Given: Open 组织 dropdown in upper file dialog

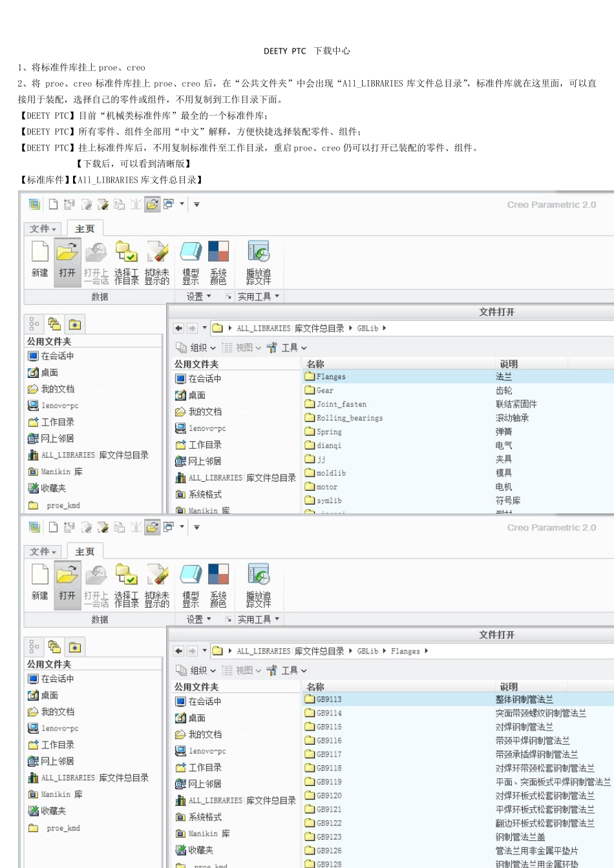Looking at the screenshot, I should [196, 347].
